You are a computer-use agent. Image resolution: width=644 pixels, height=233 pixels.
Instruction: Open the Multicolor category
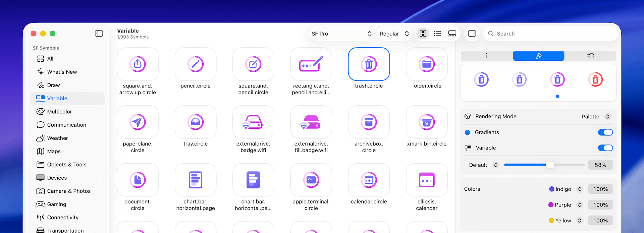(x=59, y=112)
